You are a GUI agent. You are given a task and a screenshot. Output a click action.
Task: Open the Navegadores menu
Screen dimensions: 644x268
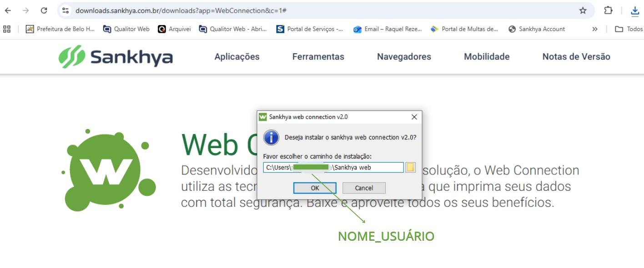coord(404,57)
